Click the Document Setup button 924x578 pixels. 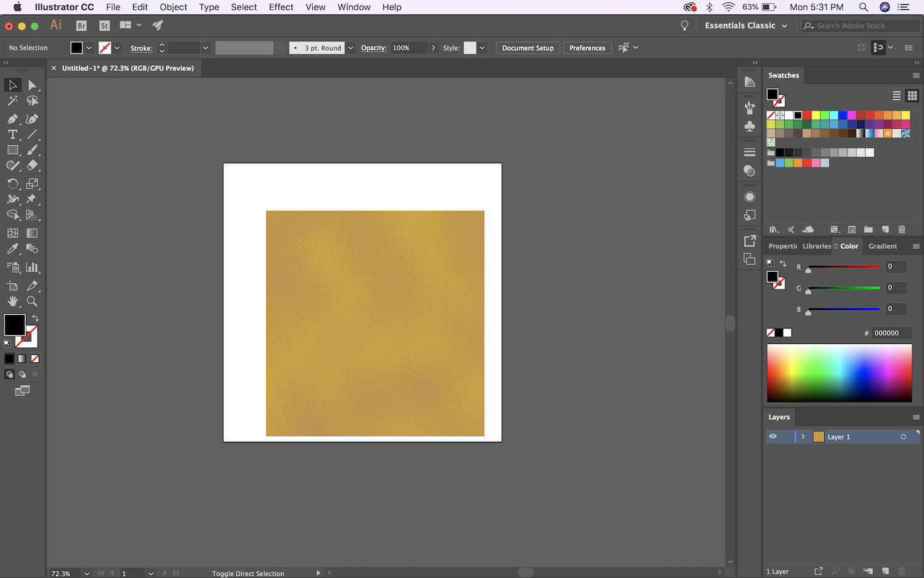point(528,48)
